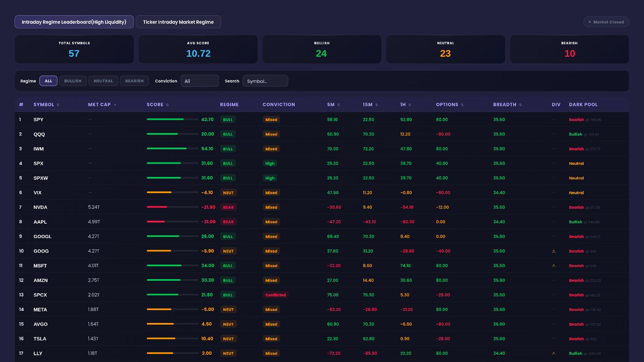
Task: Sort by the 5M timeframe column
Action: coord(333,105)
